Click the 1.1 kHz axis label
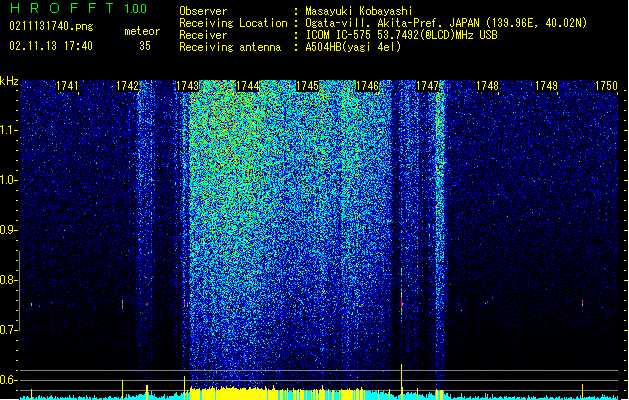This screenshot has width=629, height=400. [x=8, y=130]
